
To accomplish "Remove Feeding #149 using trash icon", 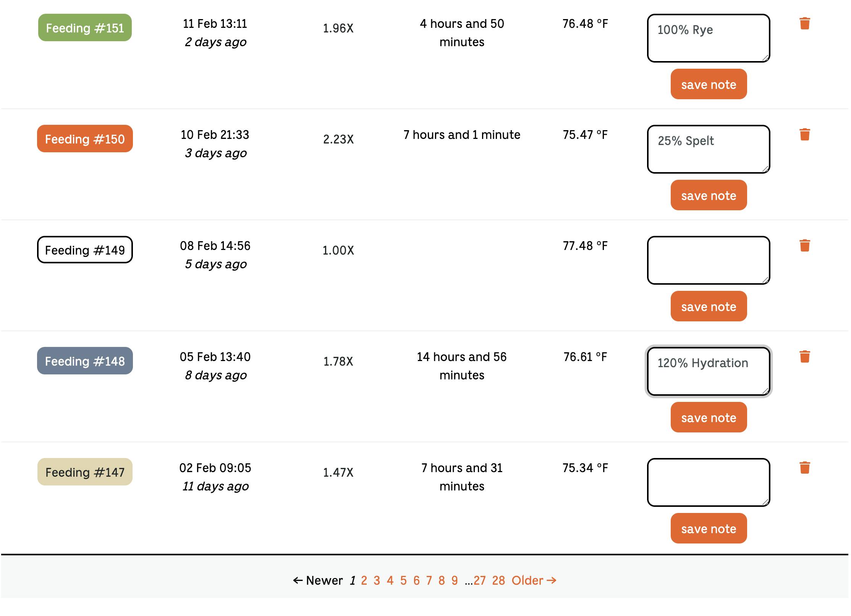I will [x=805, y=246].
